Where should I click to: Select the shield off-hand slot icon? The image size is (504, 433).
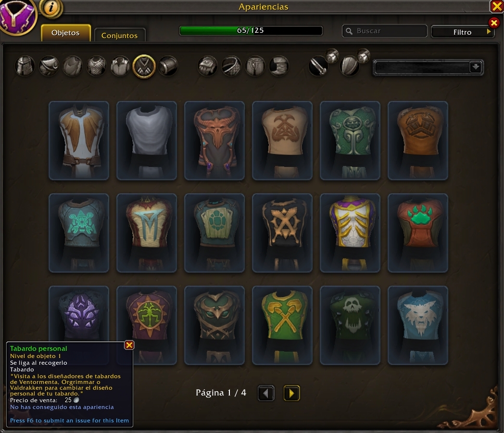click(350, 66)
